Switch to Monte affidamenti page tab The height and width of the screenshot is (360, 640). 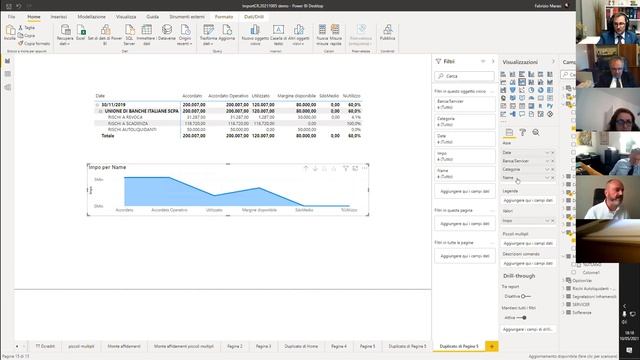(x=124, y=346)
